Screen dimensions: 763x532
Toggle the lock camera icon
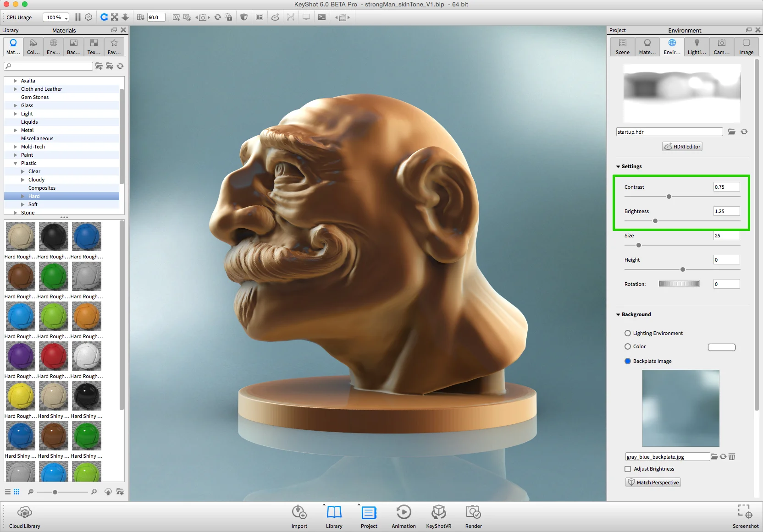(228, 17)
